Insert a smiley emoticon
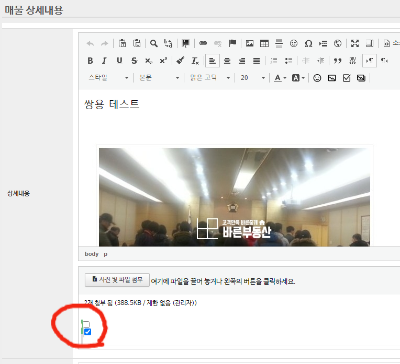400x364 pixels. [317, 78]
